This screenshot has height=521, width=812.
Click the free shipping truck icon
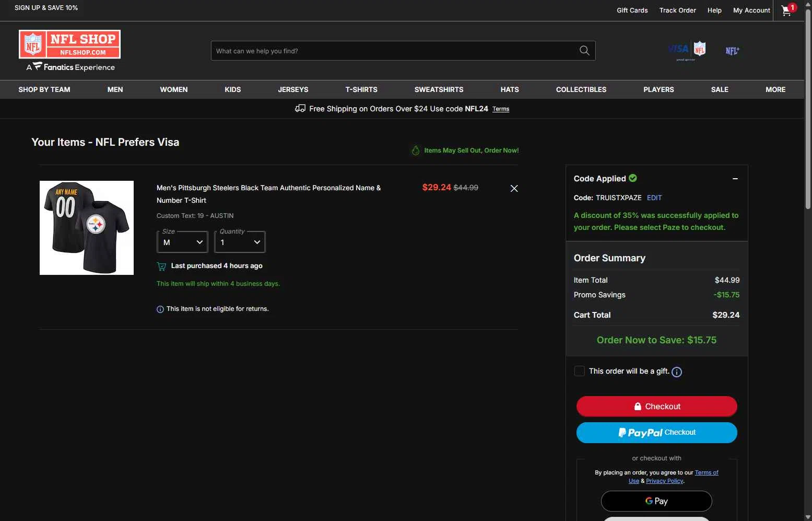pos(300,109)
